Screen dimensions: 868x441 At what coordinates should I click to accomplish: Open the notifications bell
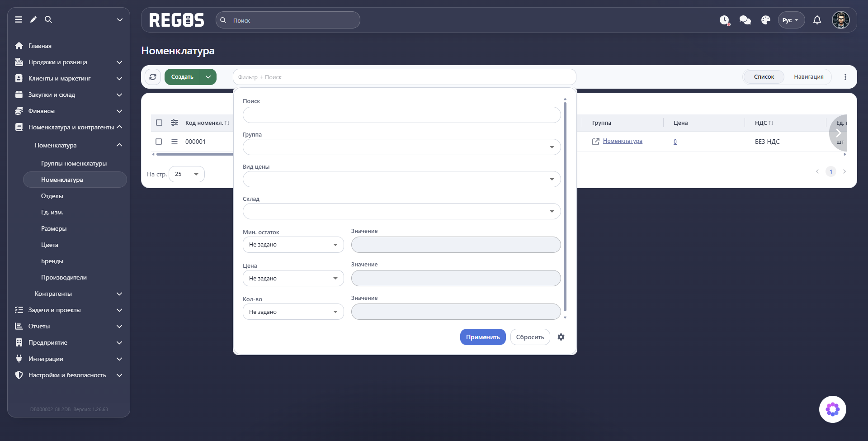coord(817,20)
